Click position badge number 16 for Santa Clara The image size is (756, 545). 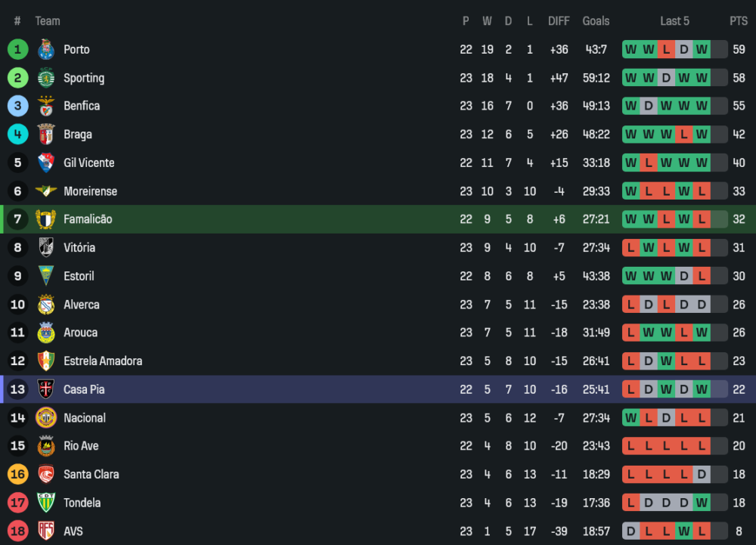pos(18,475)
